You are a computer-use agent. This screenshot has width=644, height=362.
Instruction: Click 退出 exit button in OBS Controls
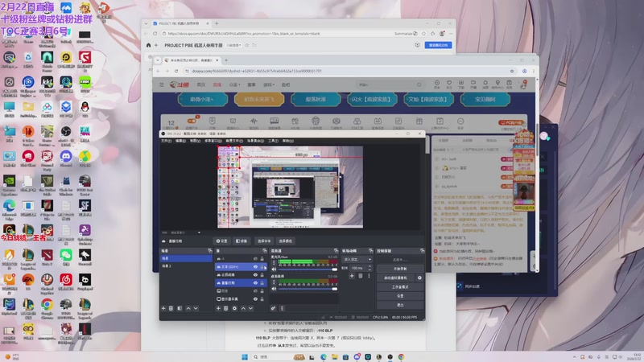tap(400, 305)
